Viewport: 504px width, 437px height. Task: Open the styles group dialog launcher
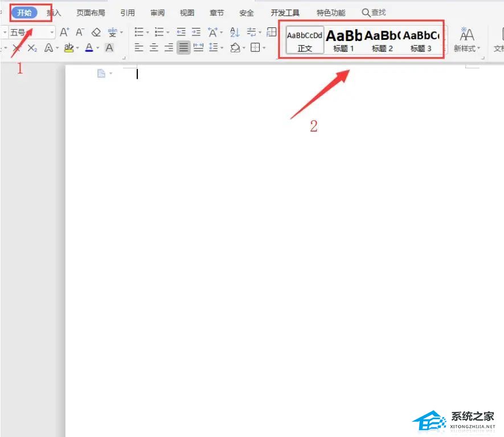pyautogui.click(x=482, y=58)
